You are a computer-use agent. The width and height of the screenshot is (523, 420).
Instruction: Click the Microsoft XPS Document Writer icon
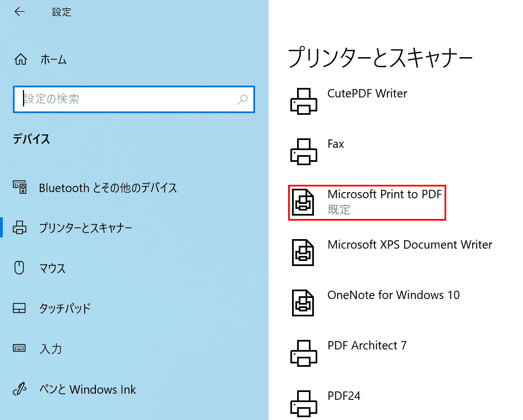click(x=303, y=253)
